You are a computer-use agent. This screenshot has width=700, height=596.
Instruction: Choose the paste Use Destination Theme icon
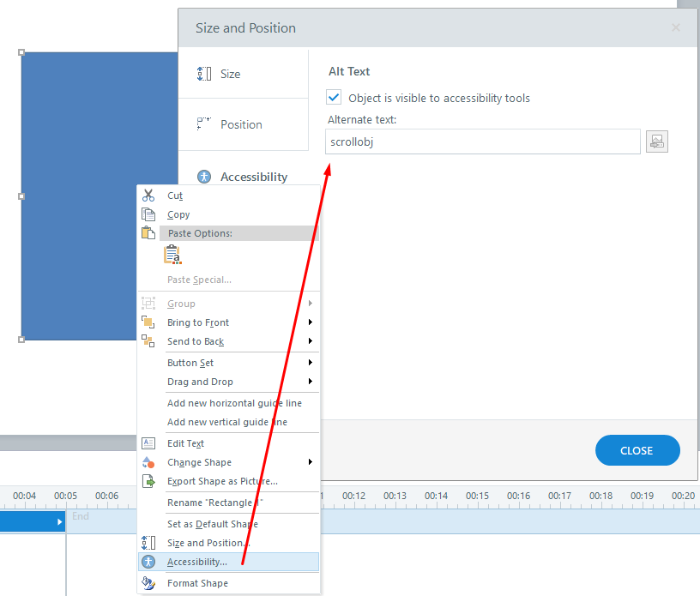(x=172, y=255)
